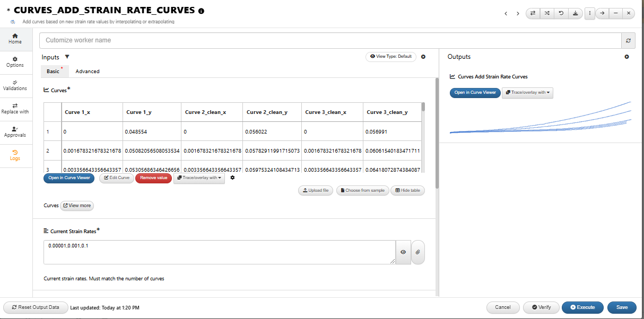Open the Logs sidebar item
This screenshot has width=644, height=319.
[x=15, y=155]
